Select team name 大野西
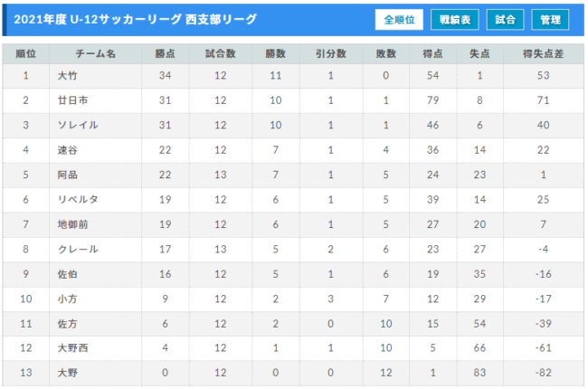588x389 pixels. (72, 348)
